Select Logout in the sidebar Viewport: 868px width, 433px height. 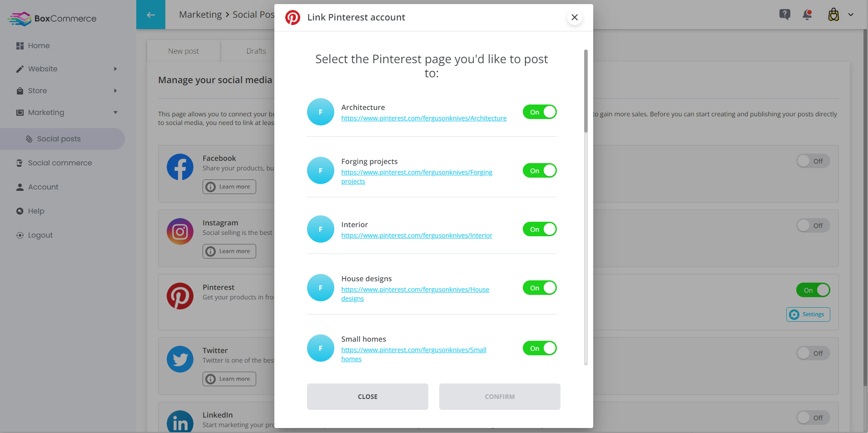[x=40, y=235]
